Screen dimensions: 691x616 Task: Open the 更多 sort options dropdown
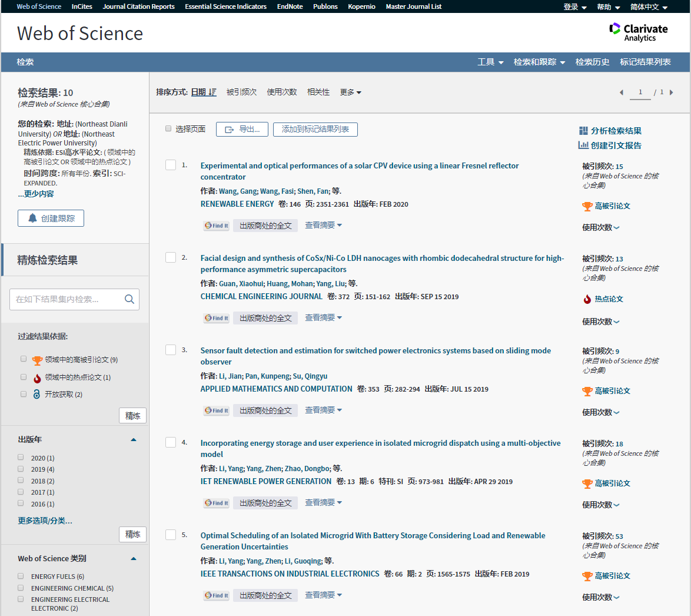coord(350,92)
